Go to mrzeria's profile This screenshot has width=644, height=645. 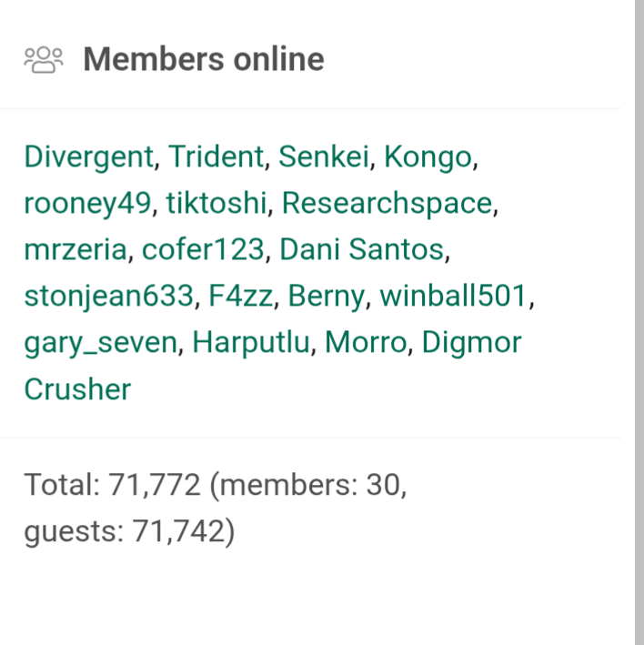76,249
